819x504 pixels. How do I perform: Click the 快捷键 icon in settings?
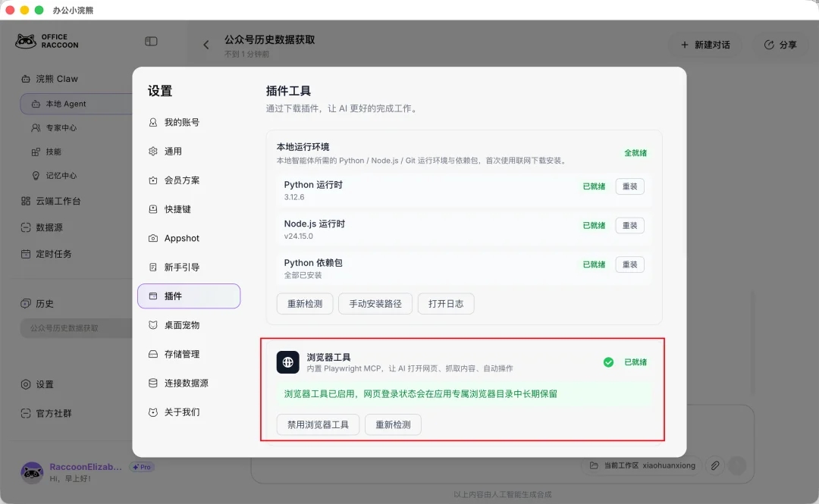point(153,209)
